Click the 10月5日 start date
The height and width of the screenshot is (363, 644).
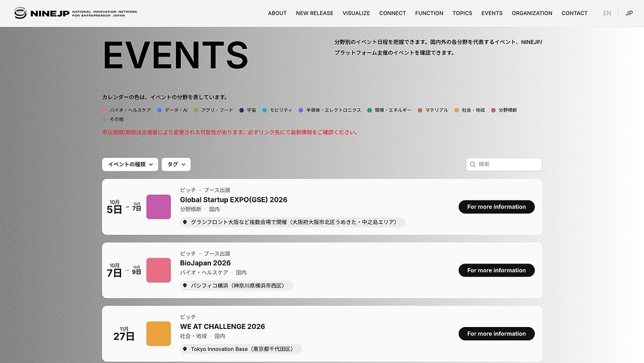click(x=115, y=207)
